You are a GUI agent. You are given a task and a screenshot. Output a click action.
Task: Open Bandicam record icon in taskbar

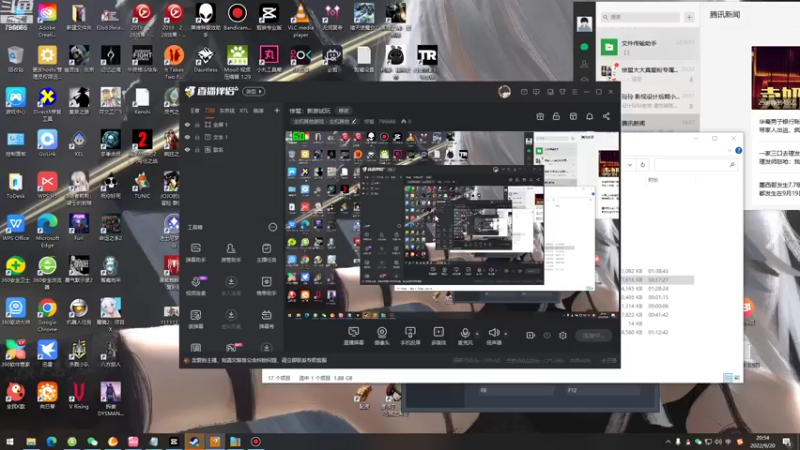(x=256, y=441)
